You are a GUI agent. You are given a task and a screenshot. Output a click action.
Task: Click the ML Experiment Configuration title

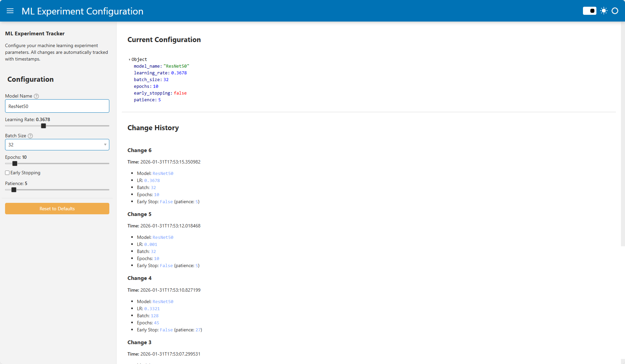[x=82, y=11]
